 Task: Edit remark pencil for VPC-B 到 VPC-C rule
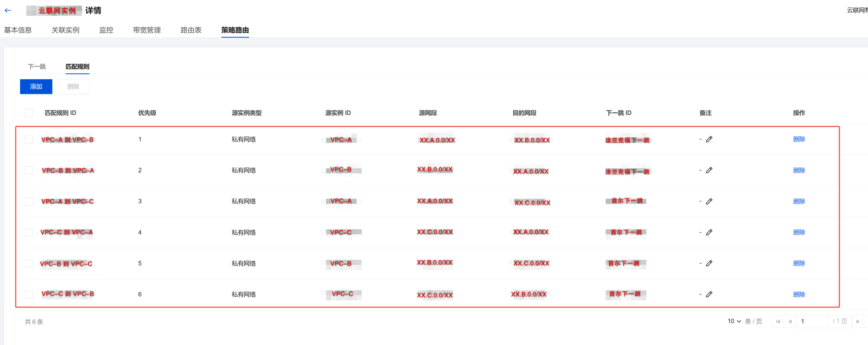pyautogui.click(x=709, y=263)
